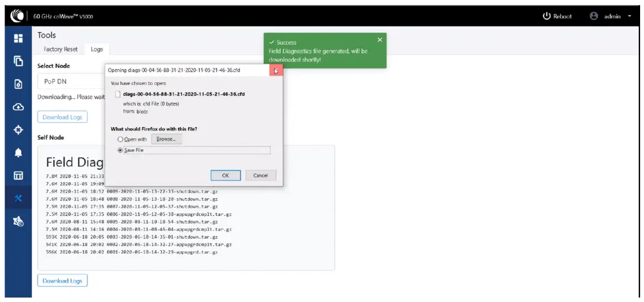Image resolution: width=644 pixels, height=302 pixels.
Task: Click OK in the download dialog
Action: [x=225, y=175]
